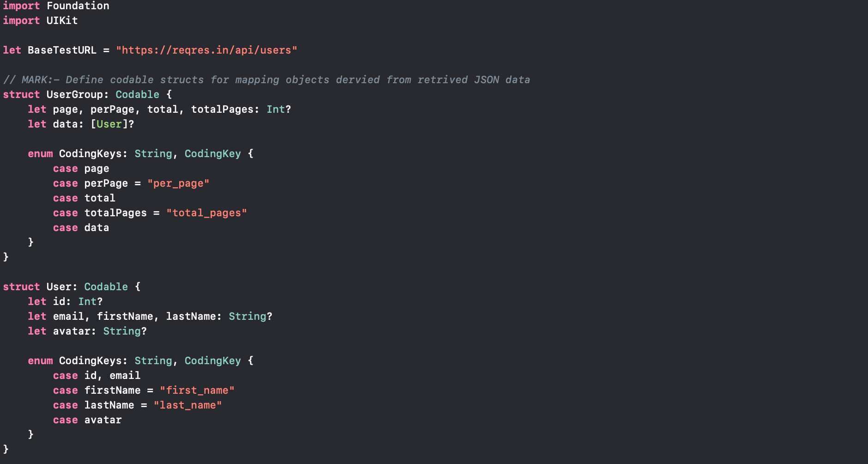Click the "per_page" string literal
Viewport: 868px width, 464px height.
(178, 183)
